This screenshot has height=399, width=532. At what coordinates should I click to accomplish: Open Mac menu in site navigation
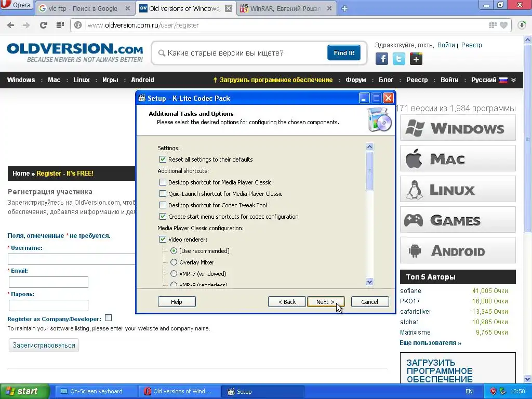point(54,80)
